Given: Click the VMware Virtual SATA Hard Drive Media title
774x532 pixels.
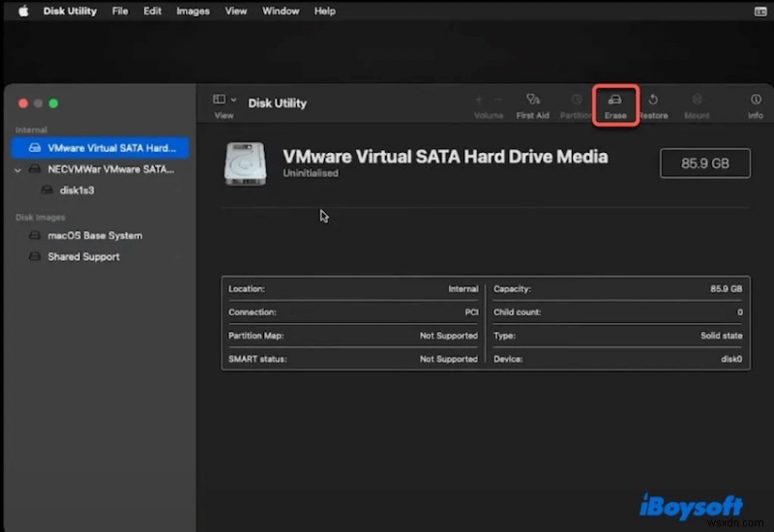Looking at the screenshot, I should pos(445,157).
